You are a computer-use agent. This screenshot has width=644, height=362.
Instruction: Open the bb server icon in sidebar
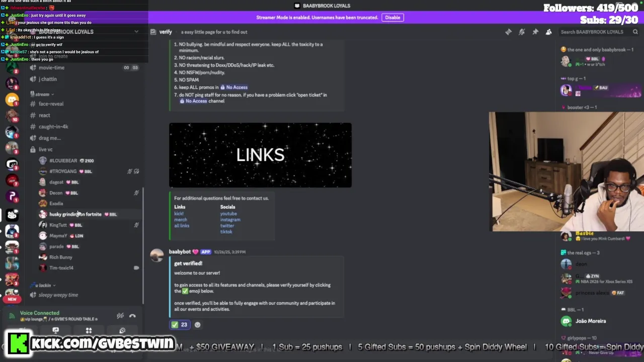(x=12, y=214)
